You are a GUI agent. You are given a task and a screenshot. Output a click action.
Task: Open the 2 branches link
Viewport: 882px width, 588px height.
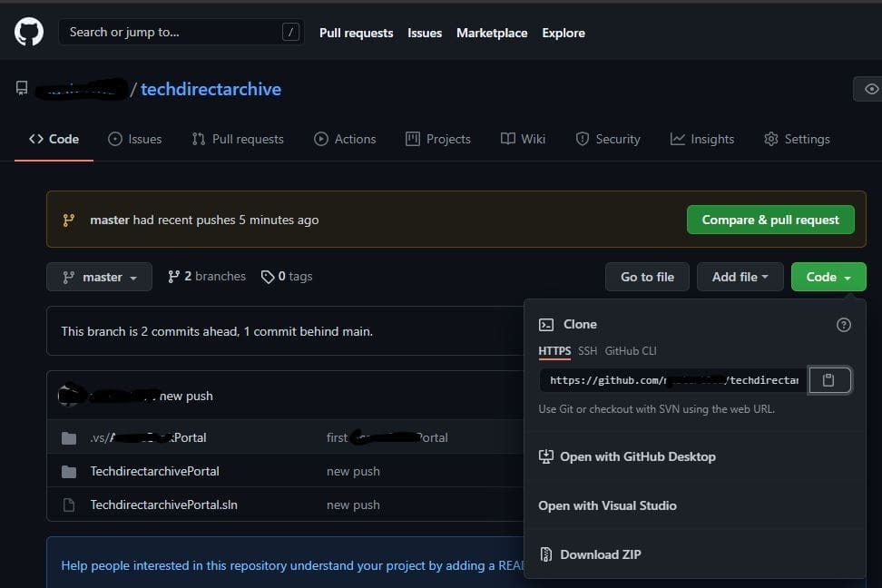(x=207, y=276)
